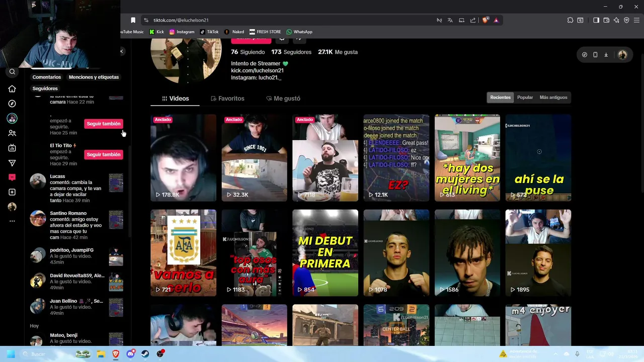
Task: Open the Brave Wallet icon
Action: [606, 20]
